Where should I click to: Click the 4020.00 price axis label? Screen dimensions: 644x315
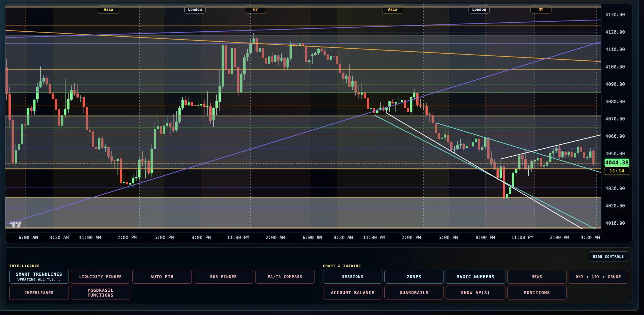point(615,206)
